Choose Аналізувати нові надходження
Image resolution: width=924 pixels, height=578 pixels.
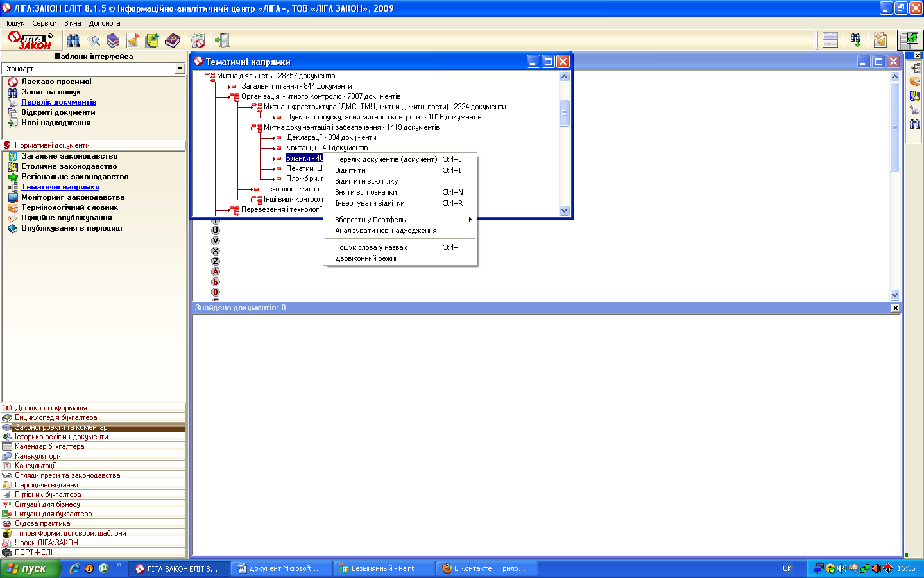(x=401, y=231)
